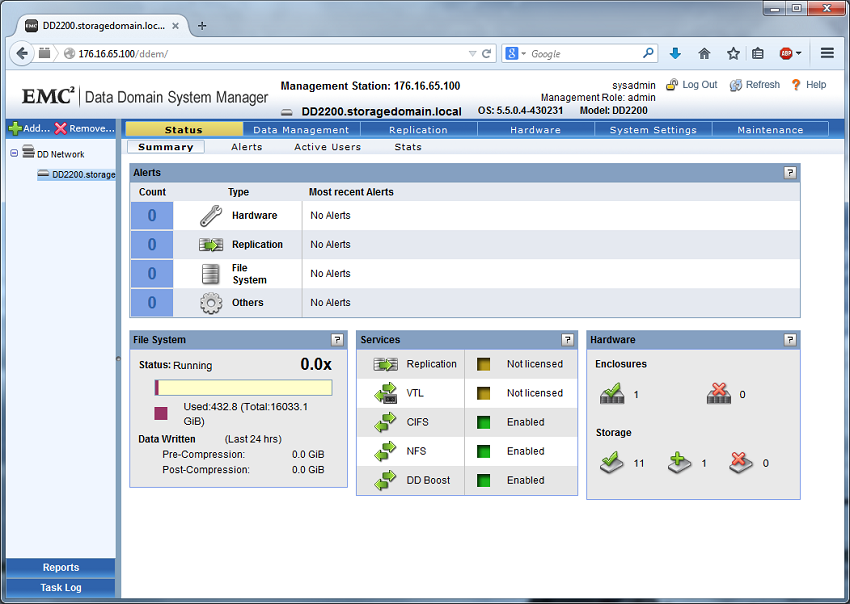Viewport: 850px width, 604px height.
Task: Click the healthy storage disks icon
Action: (x=612, y=462)
